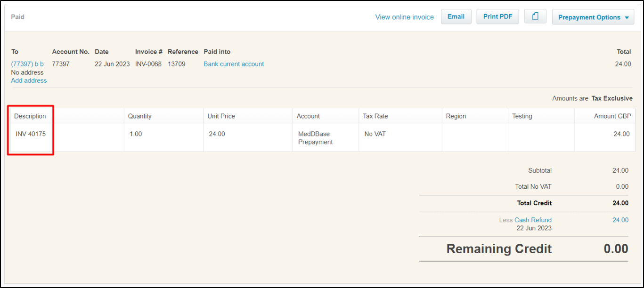Open the 24.00 cash refund amount link
The image size is (644, 288).
coord(620,220)
